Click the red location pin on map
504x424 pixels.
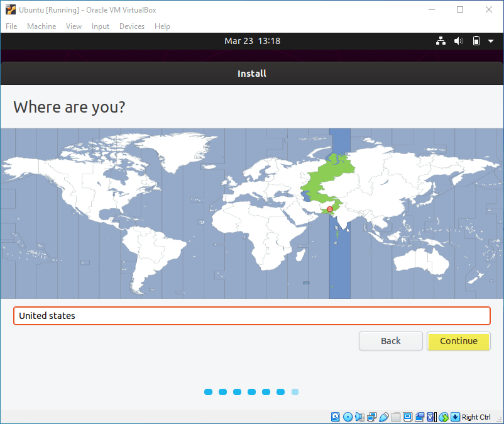tap(329, 209)
